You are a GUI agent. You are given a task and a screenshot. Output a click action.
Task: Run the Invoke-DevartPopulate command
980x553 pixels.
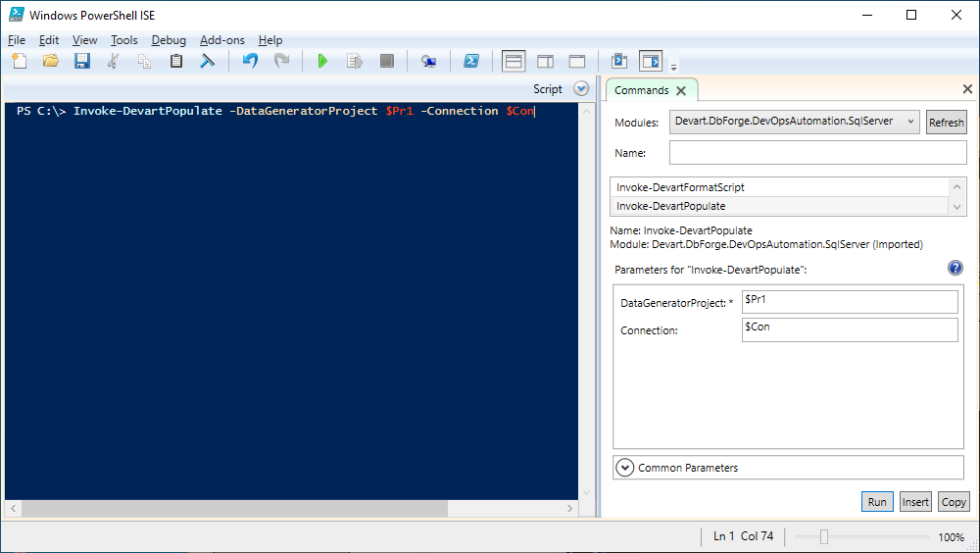pos(877,502)
